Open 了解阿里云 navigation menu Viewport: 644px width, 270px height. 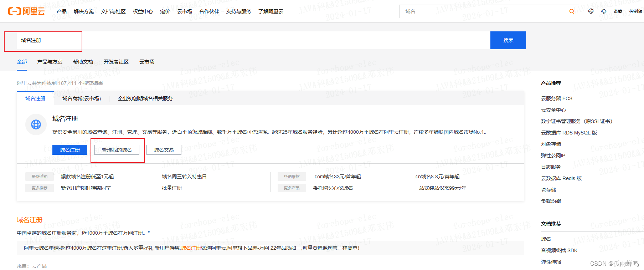pyautogui.click(x=271, y=11)
